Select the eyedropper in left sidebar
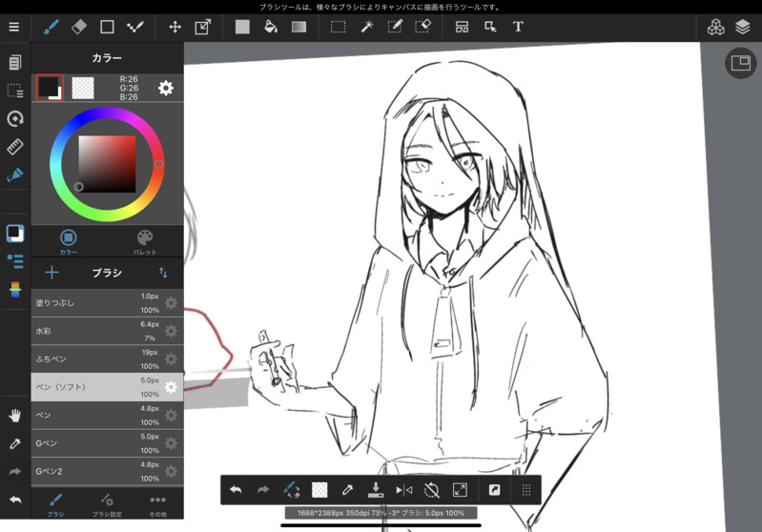 click(x=15, y=443)
